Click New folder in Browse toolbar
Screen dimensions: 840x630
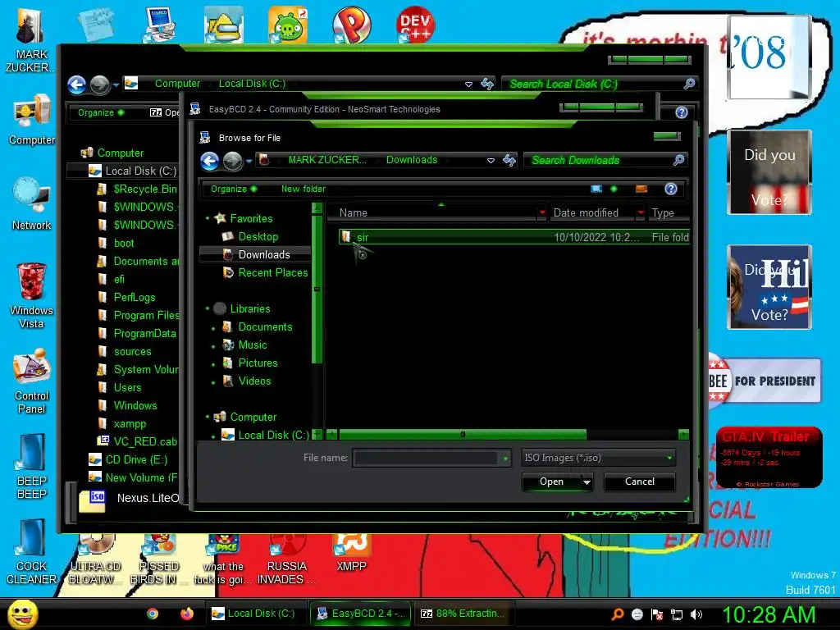pyautogui.click(x=304, y=189)
